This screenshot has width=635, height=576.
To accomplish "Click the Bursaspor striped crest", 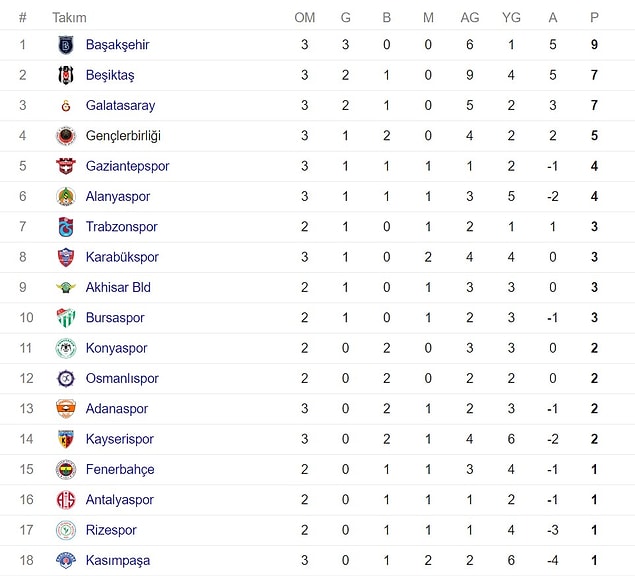I will tap(66, 318).
